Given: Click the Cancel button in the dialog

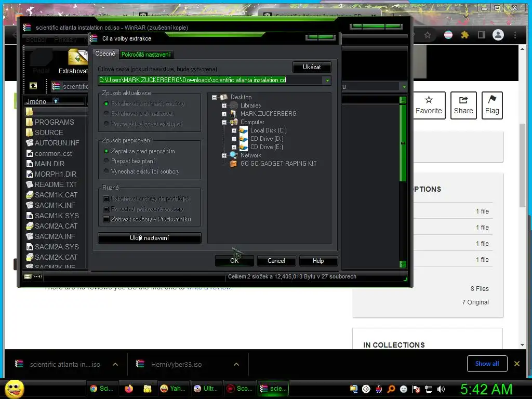Looking at the screenshot, I should pos(276,261).
